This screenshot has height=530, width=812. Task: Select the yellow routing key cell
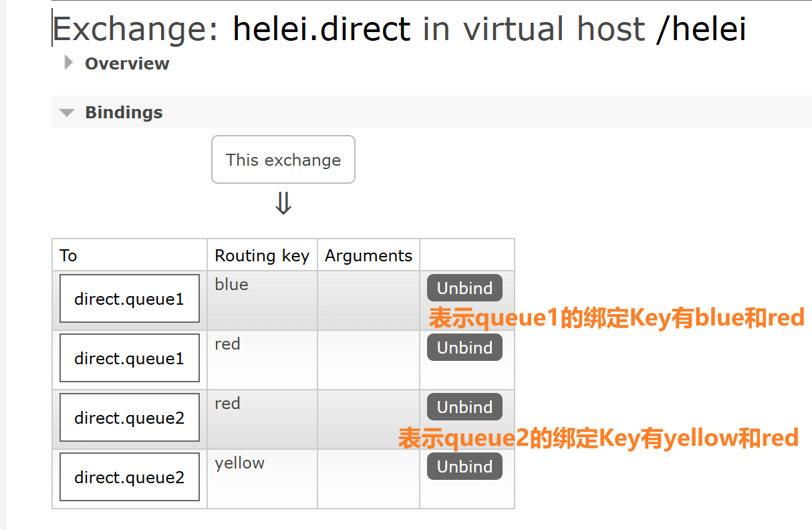pyautogui.click(x=240, y=463)
